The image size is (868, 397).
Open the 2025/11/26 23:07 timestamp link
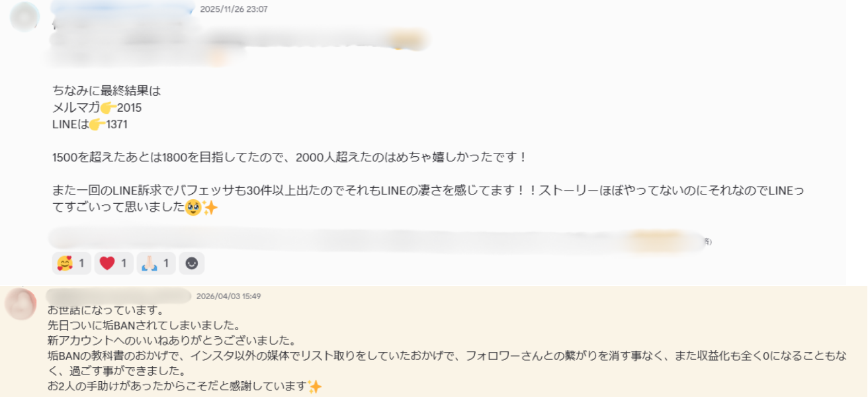(x=234, y=9)
